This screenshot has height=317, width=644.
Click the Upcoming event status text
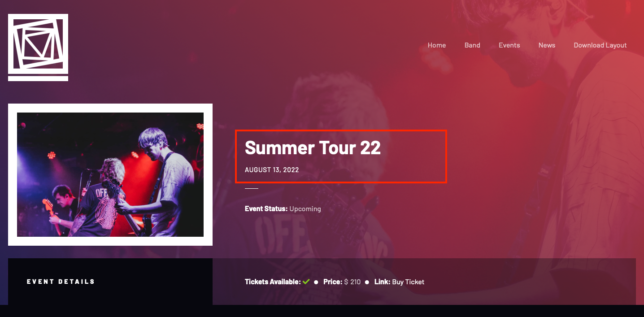(x=305, y=209)
